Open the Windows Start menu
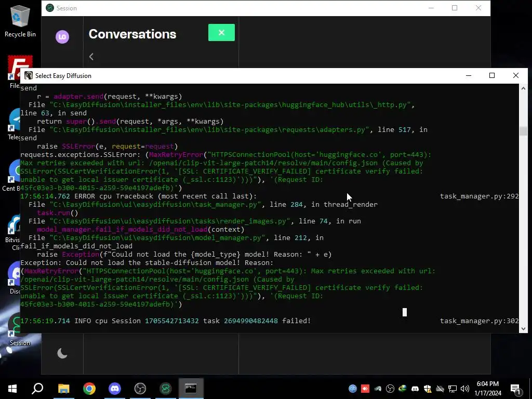The width and height of the screenshot is (532, 399). [x=12, y=389]
